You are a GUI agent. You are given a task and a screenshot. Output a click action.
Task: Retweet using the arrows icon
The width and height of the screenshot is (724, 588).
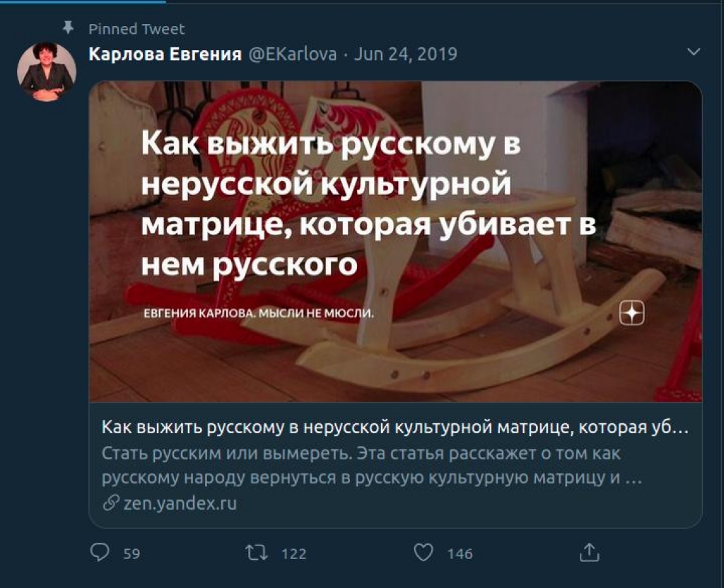(x=257, y=553)
